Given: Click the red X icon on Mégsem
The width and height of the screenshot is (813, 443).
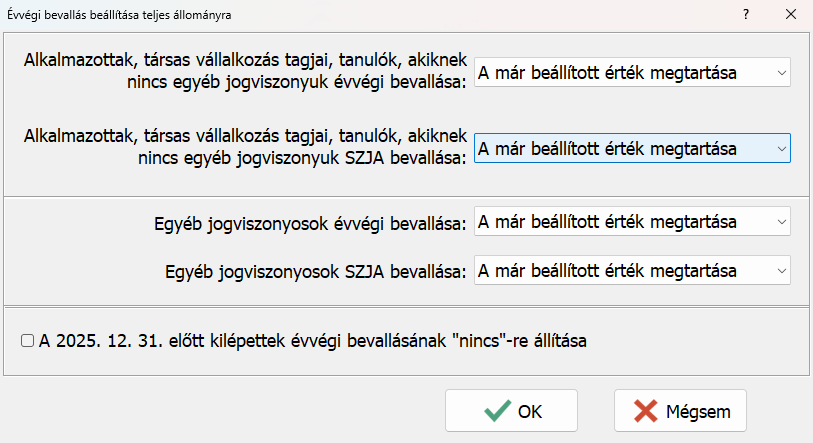Looking at the screenshot, I should (646, 411).
